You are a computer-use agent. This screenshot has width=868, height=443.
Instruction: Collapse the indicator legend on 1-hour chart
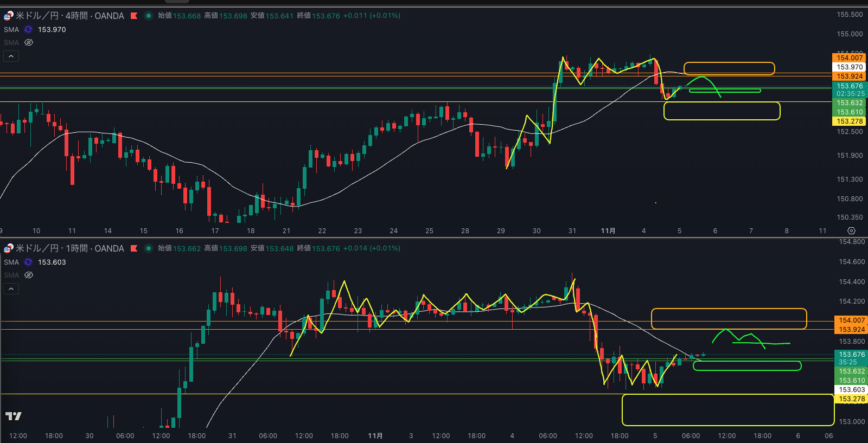11,288
